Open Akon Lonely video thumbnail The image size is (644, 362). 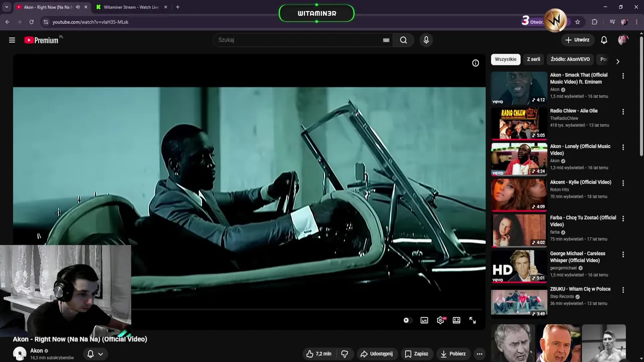(x=519, y=159)
